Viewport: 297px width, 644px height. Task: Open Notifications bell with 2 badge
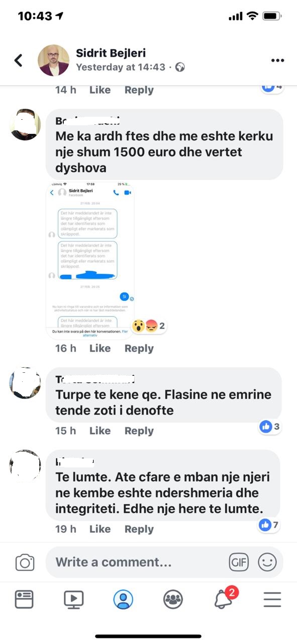(x=225, y=598)
